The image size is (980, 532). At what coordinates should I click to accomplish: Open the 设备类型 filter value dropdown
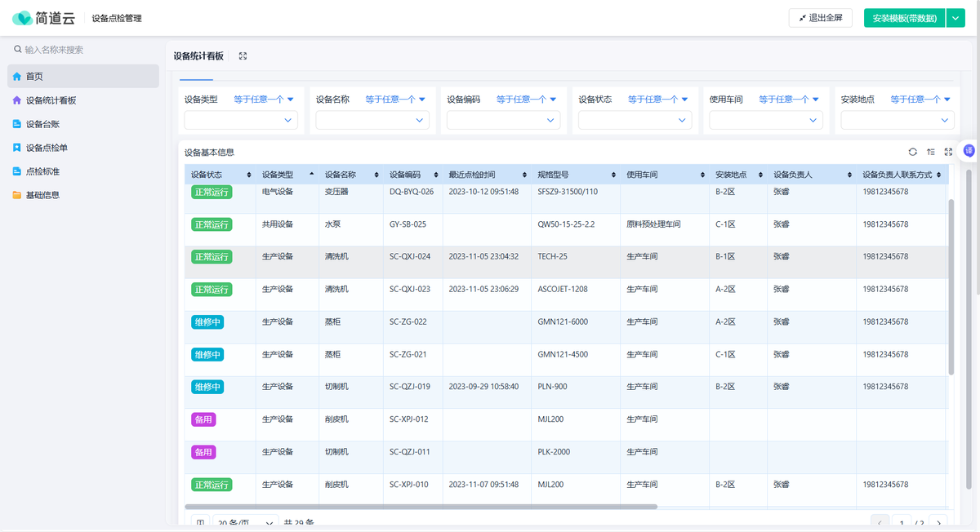[x=241, y=120]
